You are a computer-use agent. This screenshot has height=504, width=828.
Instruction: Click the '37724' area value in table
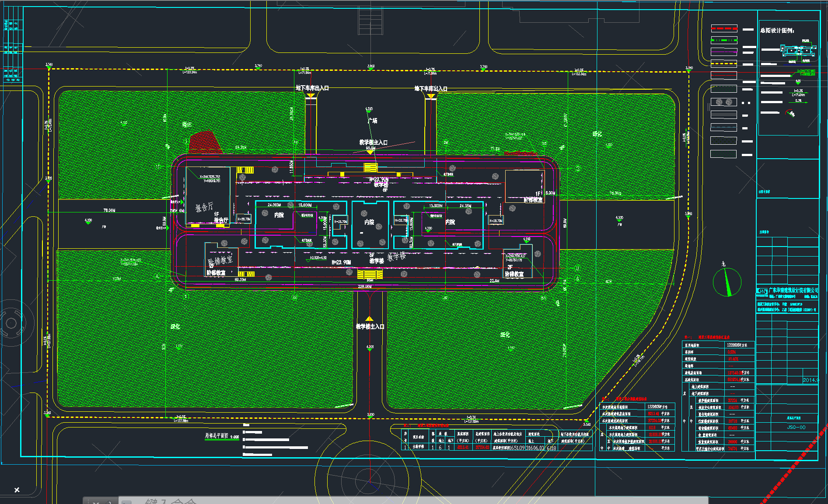[732, 400]
